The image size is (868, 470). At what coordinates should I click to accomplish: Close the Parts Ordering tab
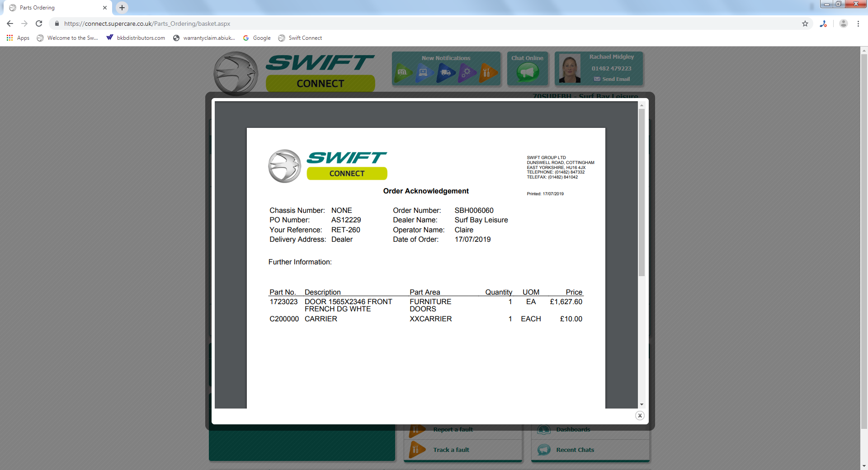click(x=105, y=8)
